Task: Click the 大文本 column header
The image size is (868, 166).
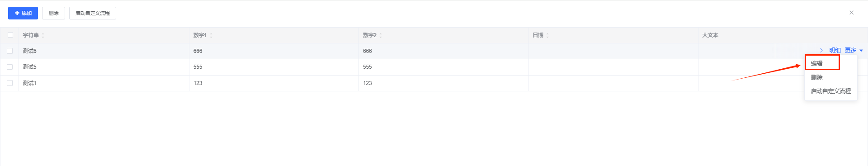Action: tap(710, 35)
